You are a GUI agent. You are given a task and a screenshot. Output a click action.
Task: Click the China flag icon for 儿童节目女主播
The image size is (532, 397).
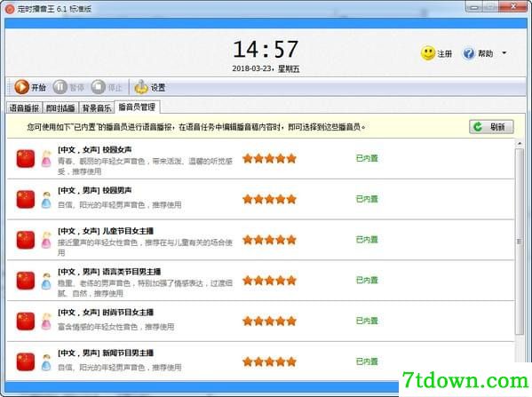[26, 240]
